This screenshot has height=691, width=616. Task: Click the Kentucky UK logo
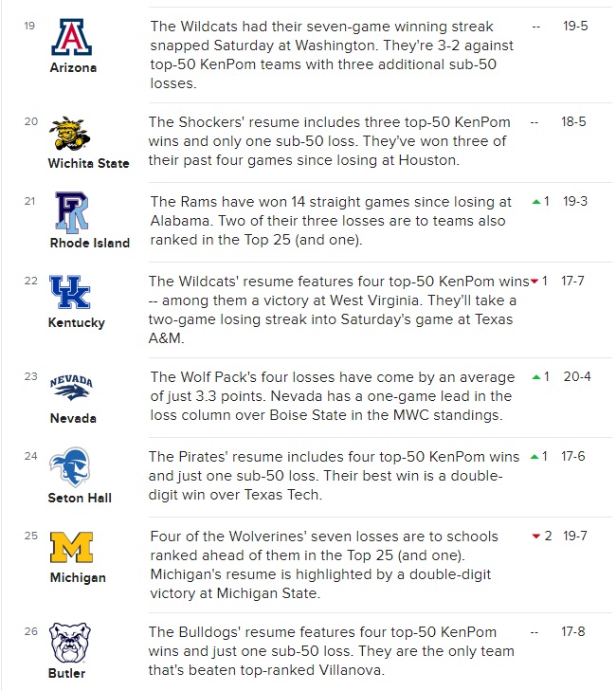70,292
